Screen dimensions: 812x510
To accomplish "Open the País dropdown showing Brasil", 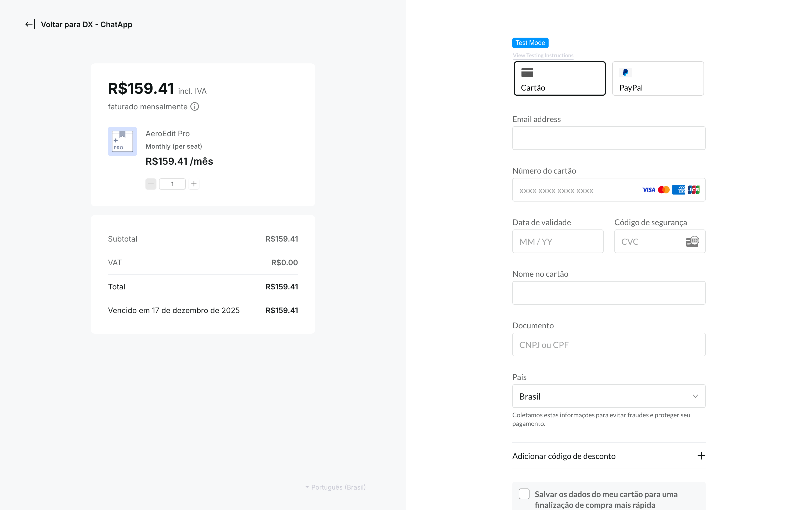I will (x=608, y=396).
